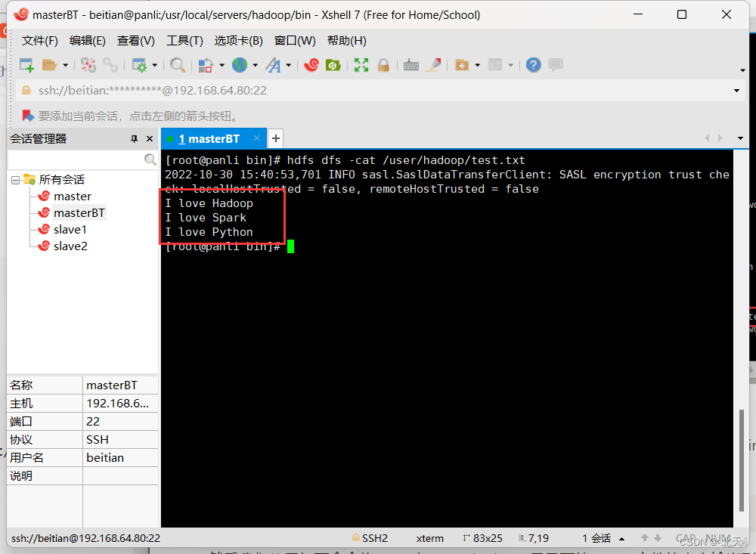Image resolution: width=756 pixels, height=554 pixels.
Task: Open the dropdown arrow beside globe icon
Action: 255,65
